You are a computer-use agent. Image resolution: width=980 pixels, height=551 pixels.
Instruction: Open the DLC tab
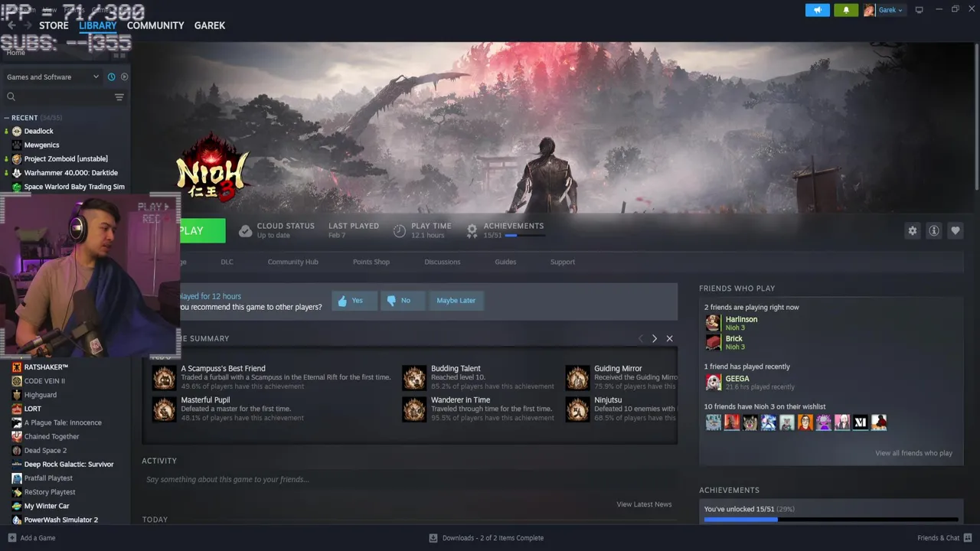point(227,262)
